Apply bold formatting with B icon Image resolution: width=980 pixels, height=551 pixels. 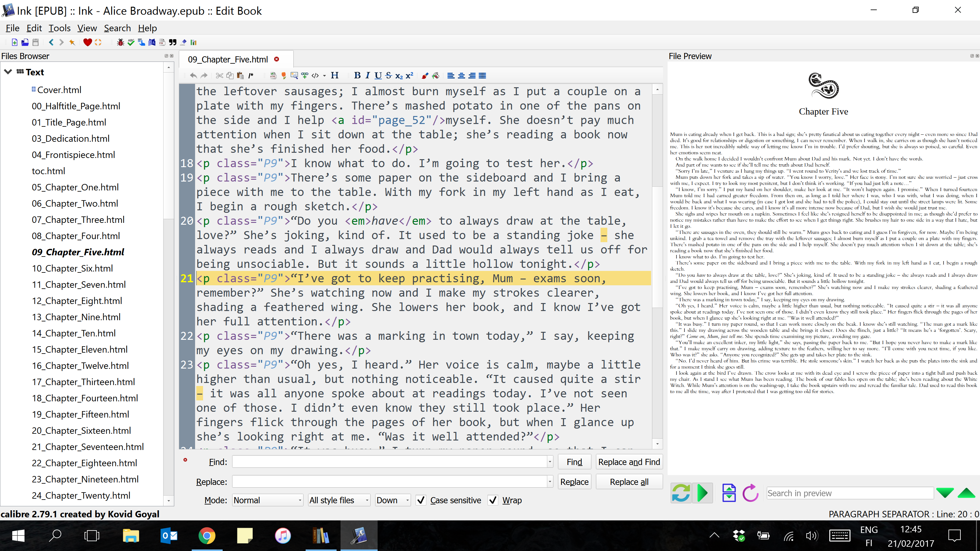357,75
